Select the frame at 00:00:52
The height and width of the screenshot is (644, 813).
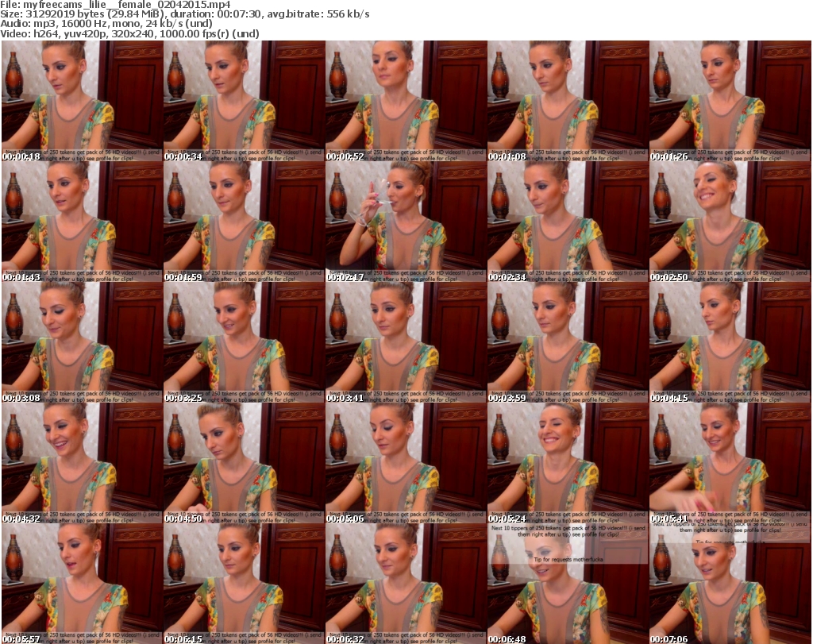(406, 101)
